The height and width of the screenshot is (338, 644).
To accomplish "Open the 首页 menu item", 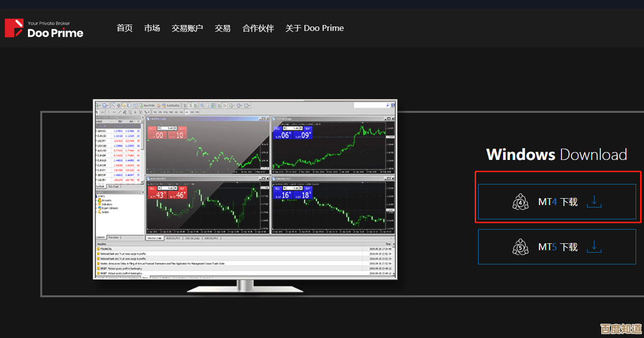I will point(125,28).
